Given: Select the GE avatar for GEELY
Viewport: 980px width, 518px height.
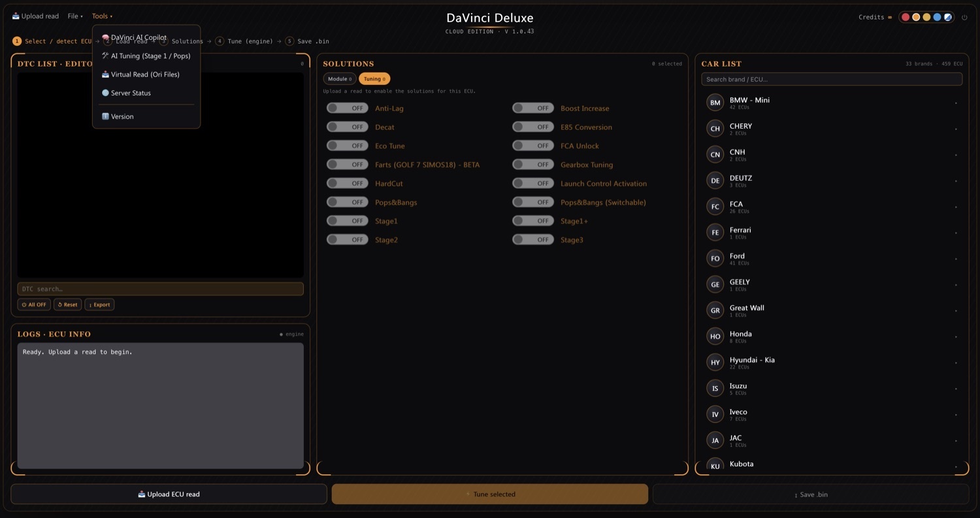Looking at the screenshot, I should coord(715,284).
